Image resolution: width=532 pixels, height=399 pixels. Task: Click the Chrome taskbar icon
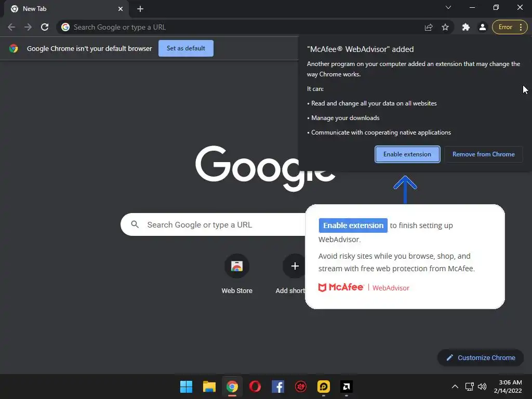(232, 387)
